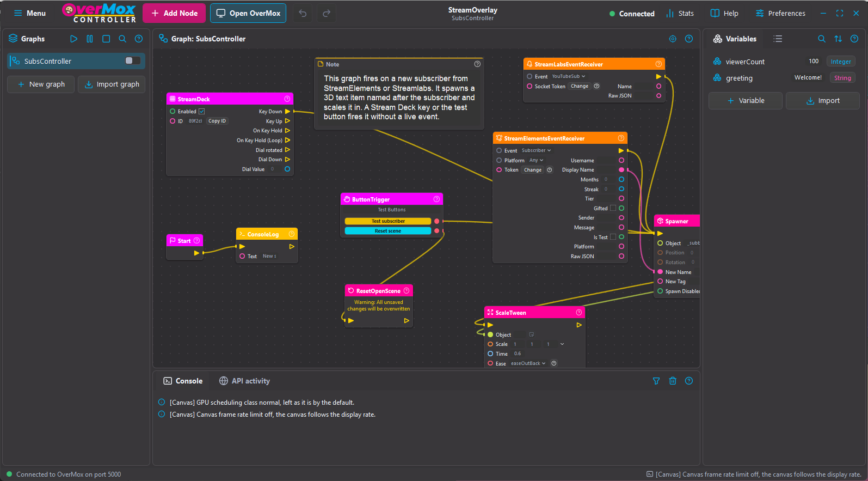The width and height of the screenshot is (868, 481).
Task: Open the Stats panel
Action: [x=680, y=13]
